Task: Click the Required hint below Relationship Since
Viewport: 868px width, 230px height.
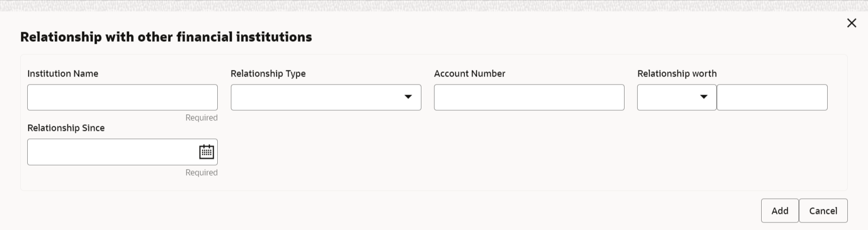Action: 202,173
